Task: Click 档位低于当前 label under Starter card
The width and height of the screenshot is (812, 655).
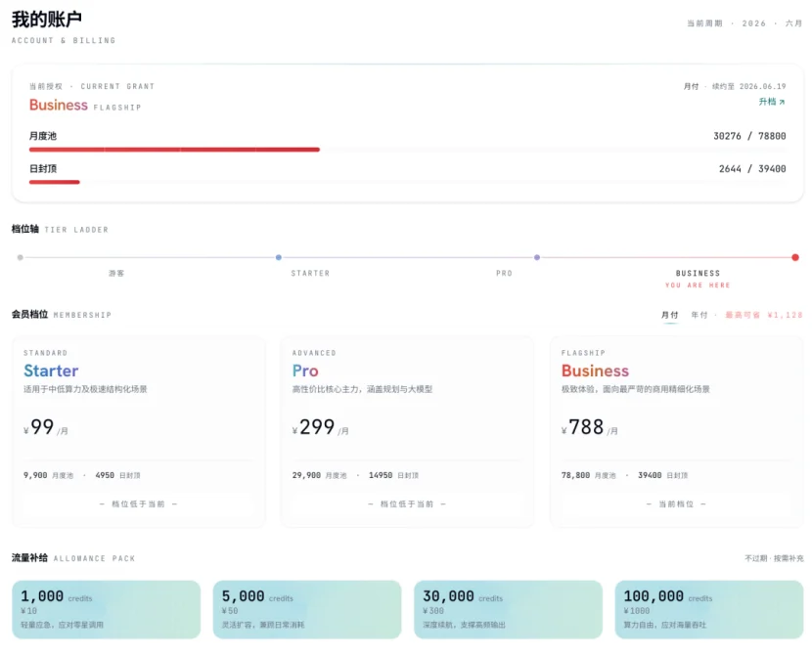Action: pos(138,503)
